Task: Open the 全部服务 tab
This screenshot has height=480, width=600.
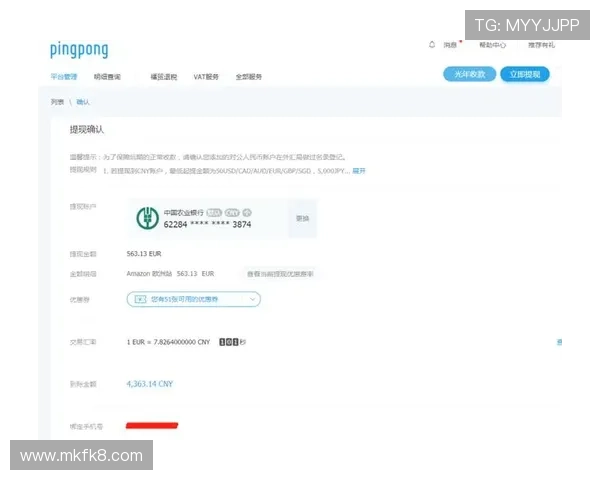Action: [x=249, y=77]
